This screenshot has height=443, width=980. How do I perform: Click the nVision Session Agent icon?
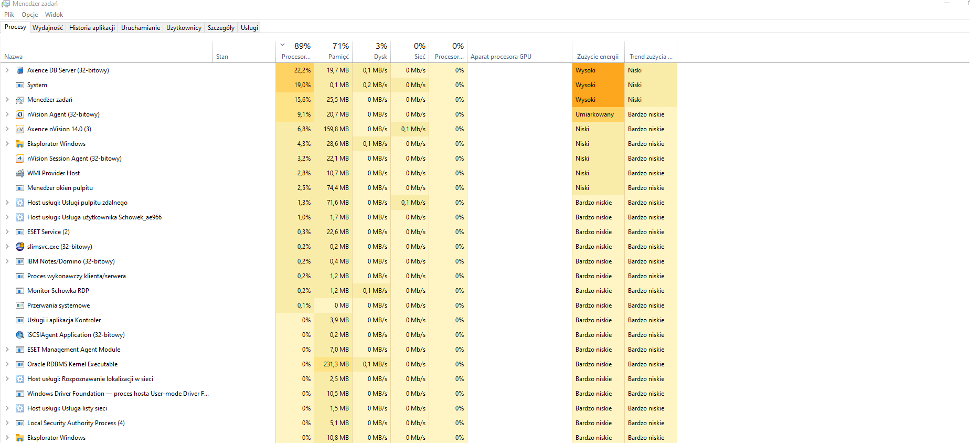point(20,159)
